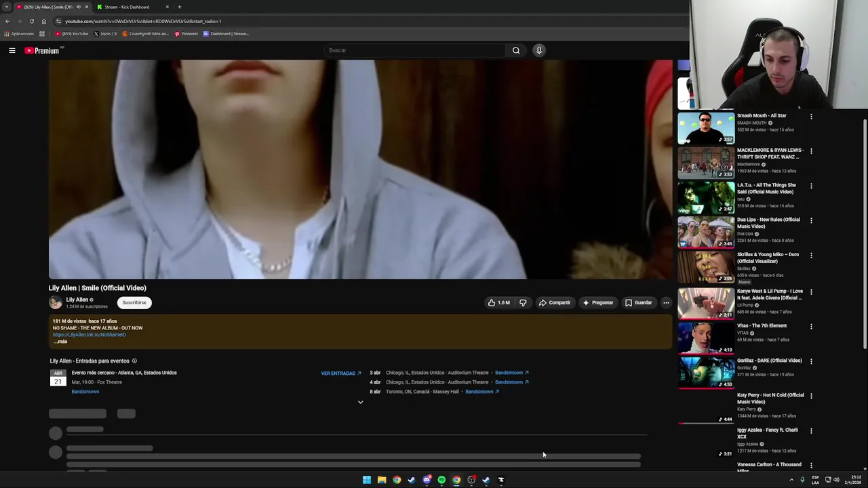Image resolution: width=868 pixels, height=488 pixels.
Task: Open the Inicio / X bookmark
Action: pos(105,34)
